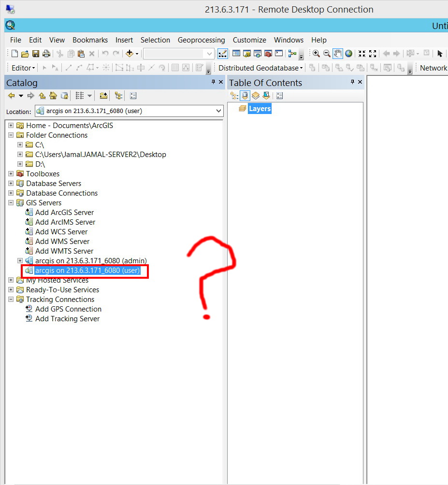Click Connect To Folder icon in Catalog
This screenshot has height=485, width=448.
[x=103, y=96]
